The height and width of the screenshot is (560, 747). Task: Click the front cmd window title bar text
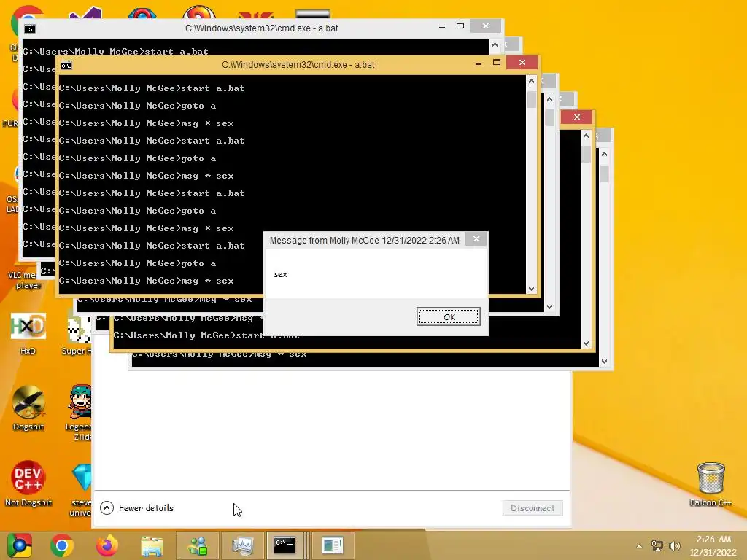[298, 65]
